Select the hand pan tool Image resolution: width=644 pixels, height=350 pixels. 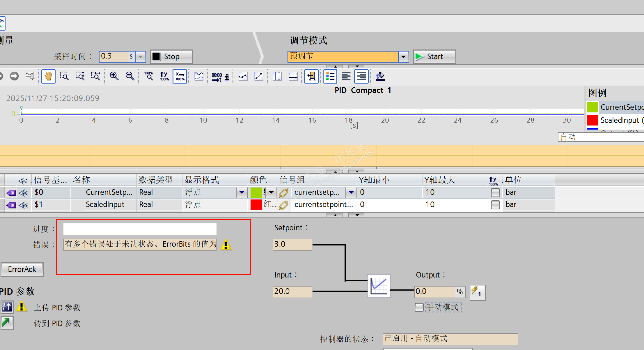[x=48, y=76]
